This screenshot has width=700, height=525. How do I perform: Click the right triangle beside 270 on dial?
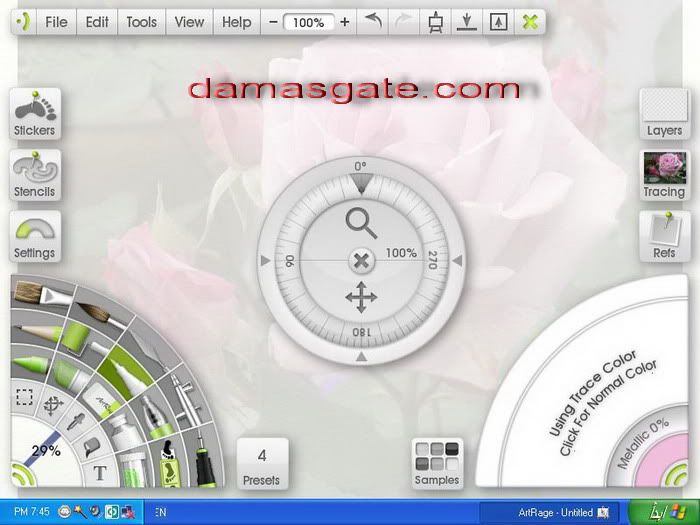(x=458, y=261)
